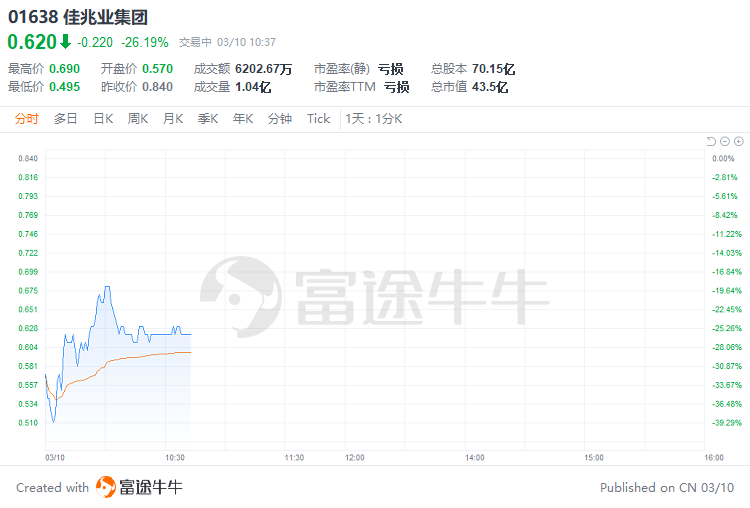Click the 市盈率TTM 亏损 value
750x508 pixels.
click(x=397, y=87)
